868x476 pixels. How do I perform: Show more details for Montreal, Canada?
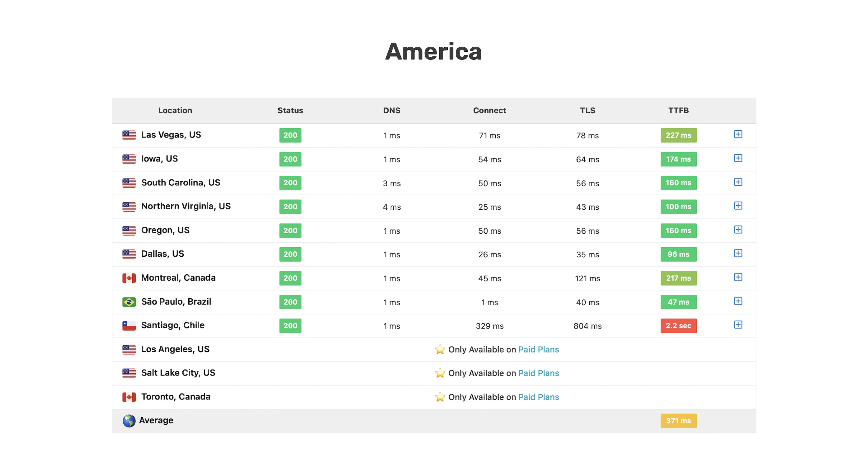pos(738,277)
